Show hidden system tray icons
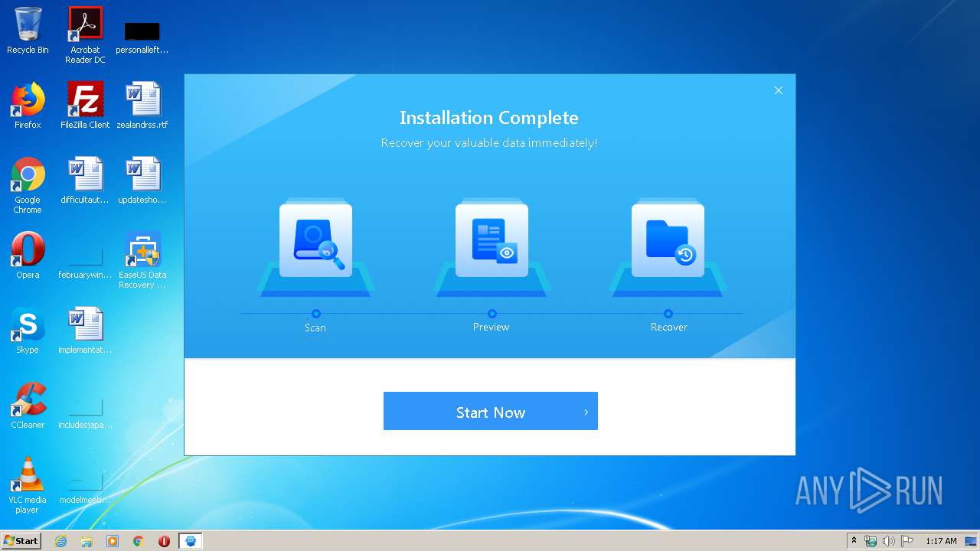 point(854,540)
